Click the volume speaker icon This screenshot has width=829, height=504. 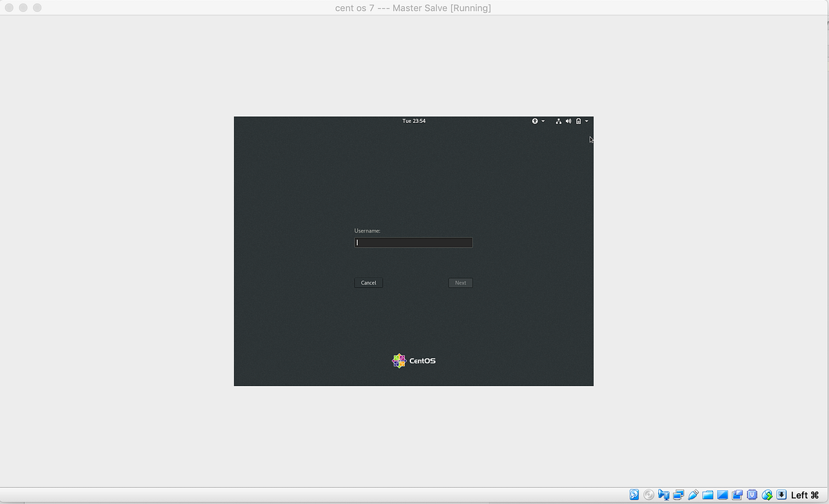pyautogui.click(x=569, y=121)
